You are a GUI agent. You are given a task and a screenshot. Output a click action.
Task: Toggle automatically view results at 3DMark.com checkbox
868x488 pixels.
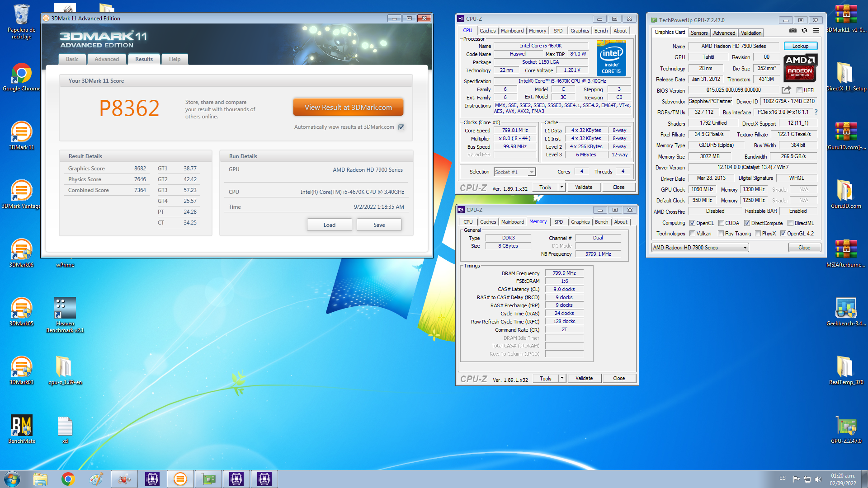[x=401, y=127]
